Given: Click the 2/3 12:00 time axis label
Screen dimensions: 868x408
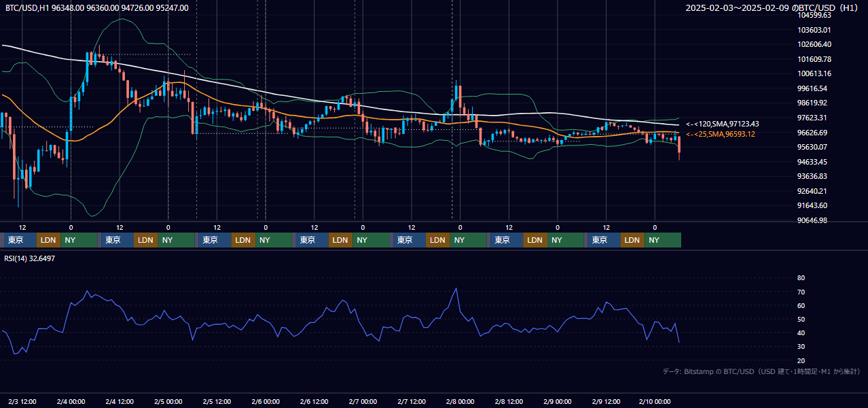Looking at the screenshot, I should [x=22, y=402].
